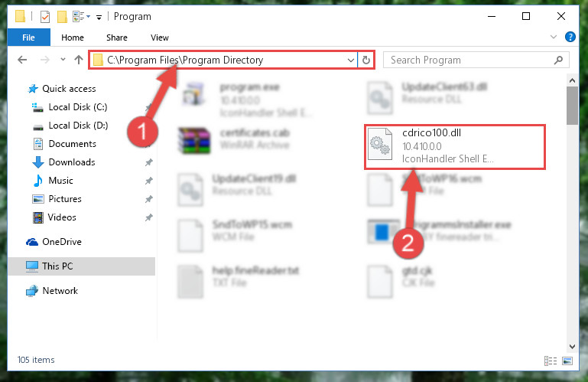Image resolution: width=588 pixels, height=382 pixels.
Task: Refresh the current folder view
Action: point(366,60)
